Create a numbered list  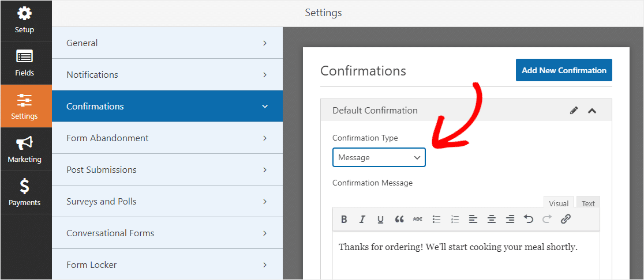[455, 220]
